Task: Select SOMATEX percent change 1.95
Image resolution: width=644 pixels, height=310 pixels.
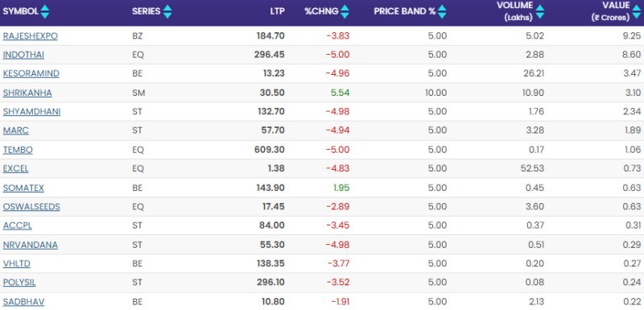Action: click(341, 188)
